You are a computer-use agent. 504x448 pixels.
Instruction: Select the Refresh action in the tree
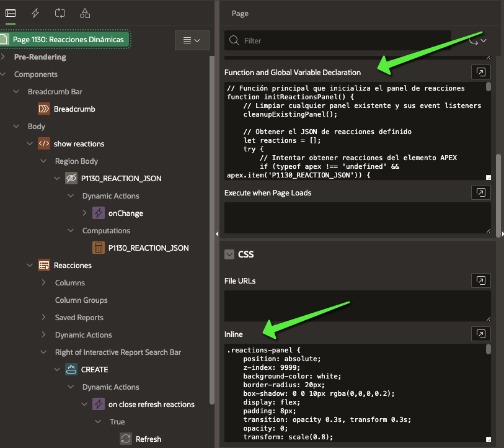point(148,439)
